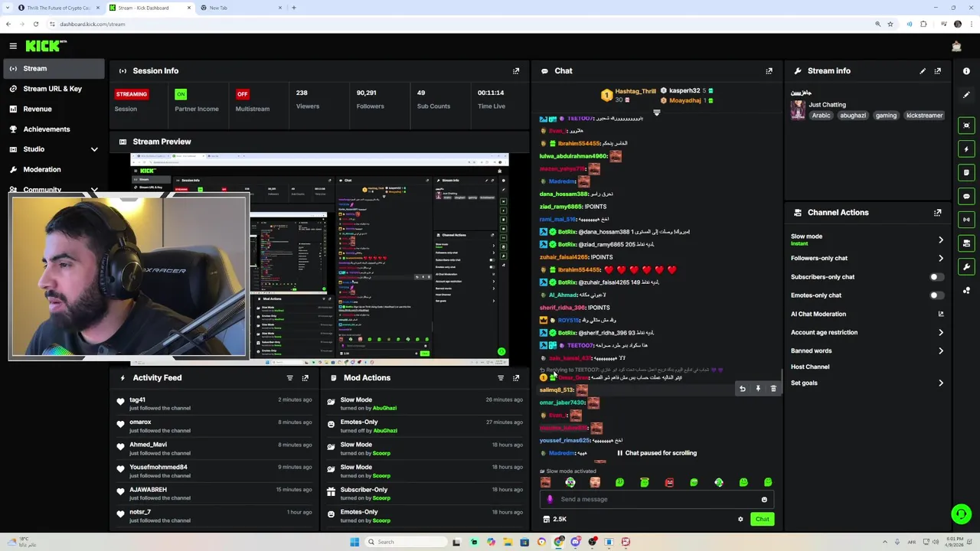Expand Followers-only chat options arrow

941,259
